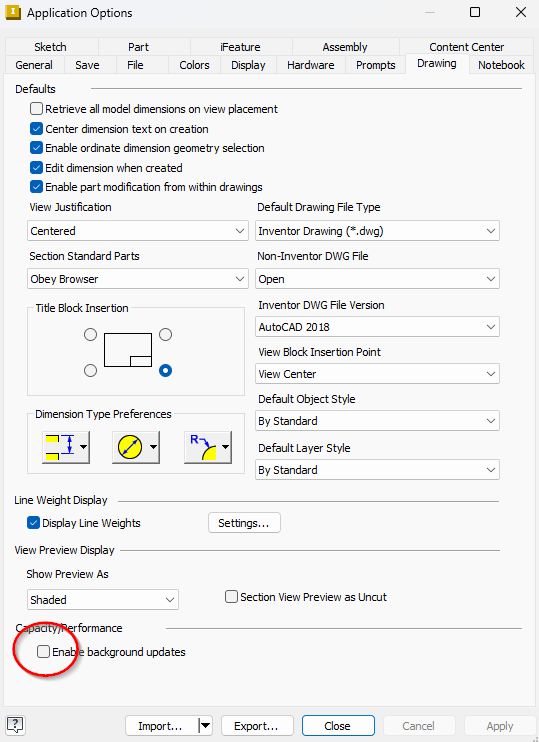Check Retrieve all model dimensions on view placement
The height and width of the screenshot is (742, 539).
coord(36,109)
